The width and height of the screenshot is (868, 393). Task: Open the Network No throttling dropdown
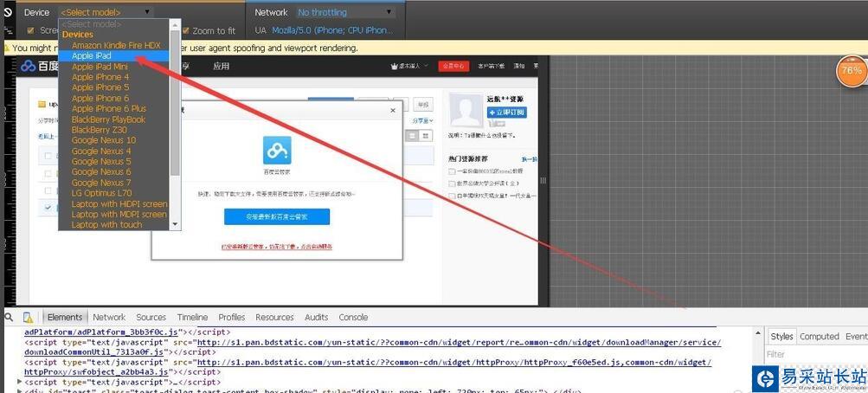[x=345, y=11]
